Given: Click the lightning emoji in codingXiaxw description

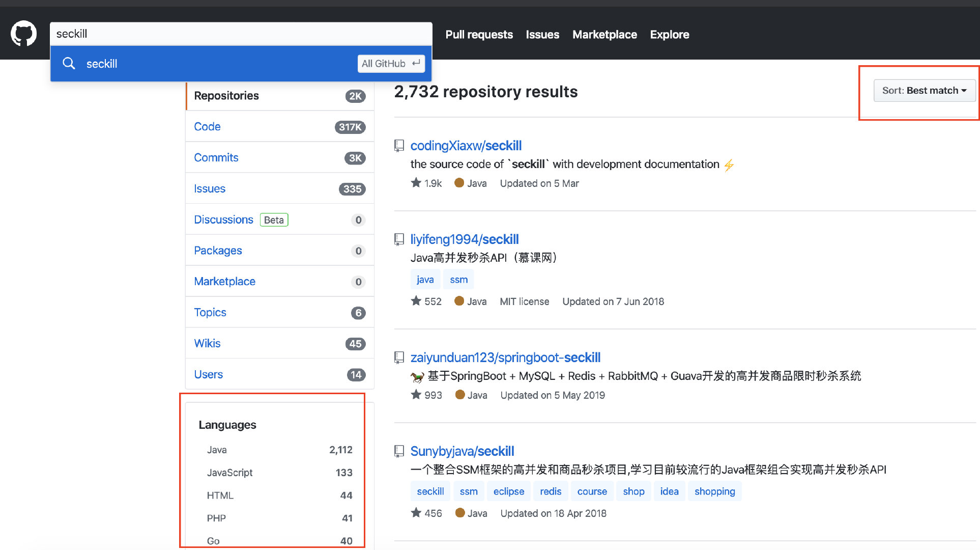Looking at the screenshot, I should (729, 165).
